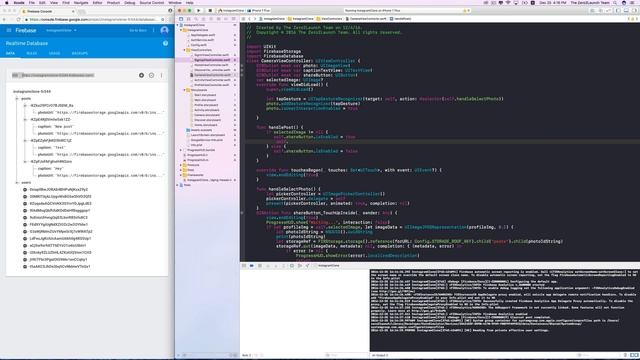Screen dimensions: 640x360
Task: Expand the Frameworks group in Xcode navigator
Action: click(x=181, y=175)
